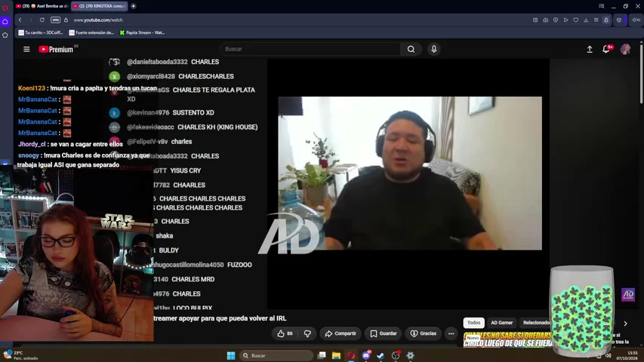Select the Todos filter chip
644x362 pixels.
pyautogui.click(x=473, y=323)
